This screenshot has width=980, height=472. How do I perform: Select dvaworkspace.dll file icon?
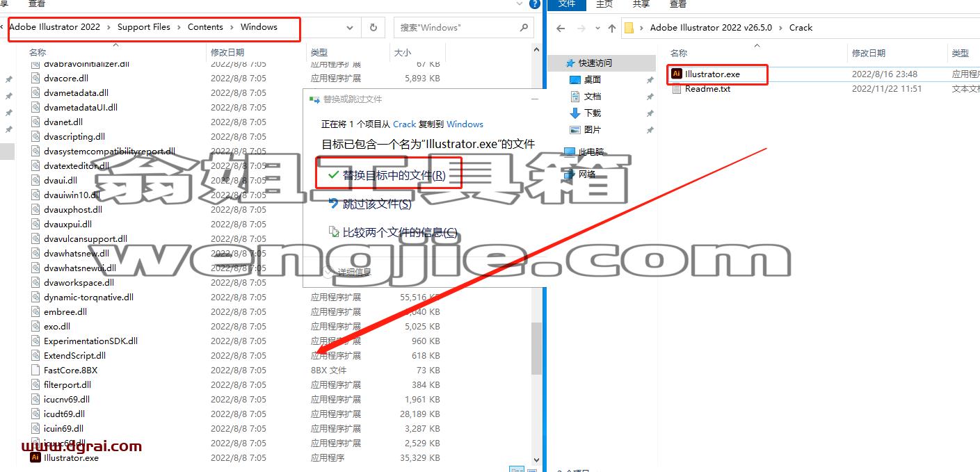point(35,282)
